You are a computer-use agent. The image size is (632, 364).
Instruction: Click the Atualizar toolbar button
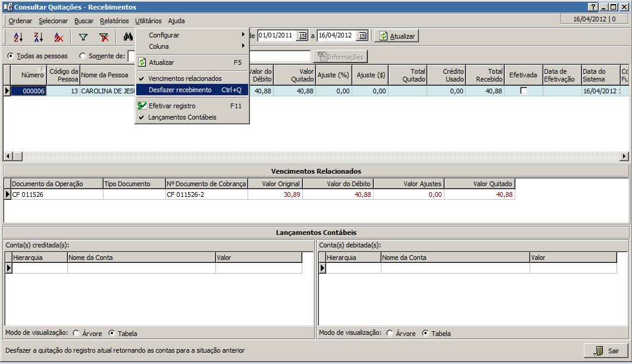click(x=397, y=36)
